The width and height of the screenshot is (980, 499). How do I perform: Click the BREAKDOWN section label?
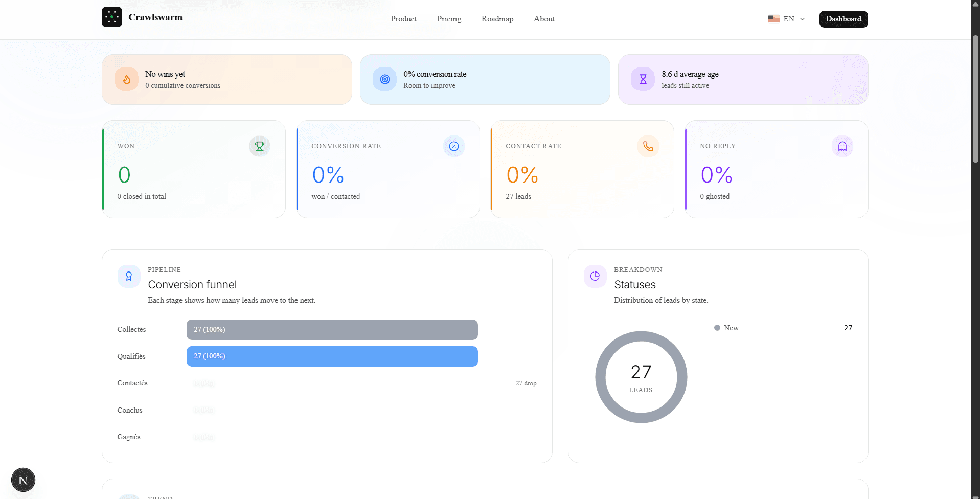(638, 269)
